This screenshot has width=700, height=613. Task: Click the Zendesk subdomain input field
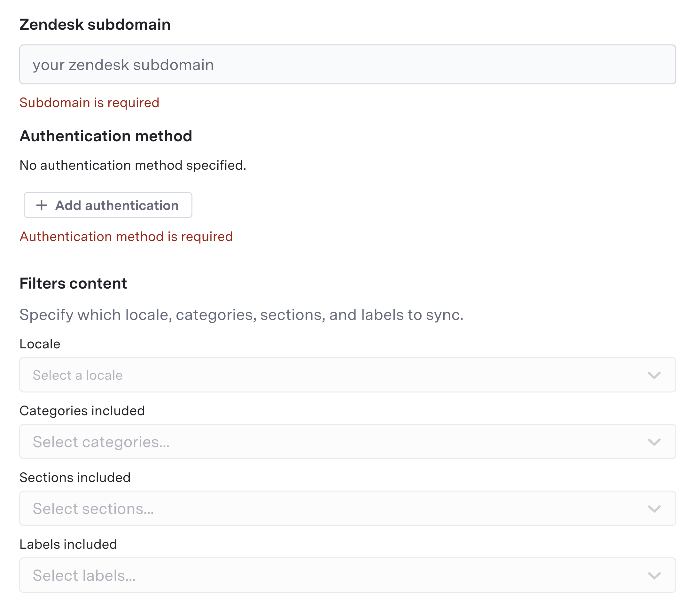[x=347, y=65]
